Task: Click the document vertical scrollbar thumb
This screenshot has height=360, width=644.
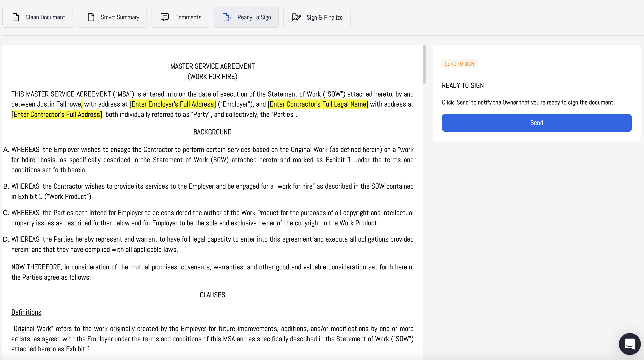Action: point(424,65)
